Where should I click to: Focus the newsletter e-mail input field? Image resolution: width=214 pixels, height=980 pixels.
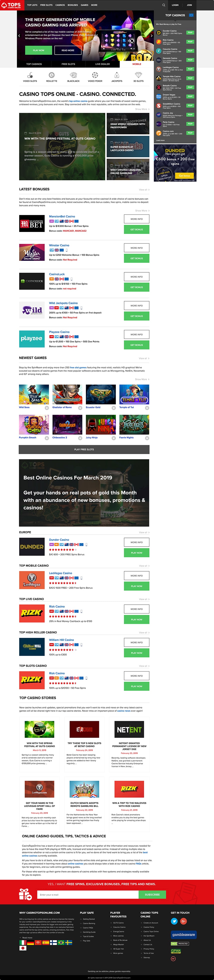coord(88,894)
